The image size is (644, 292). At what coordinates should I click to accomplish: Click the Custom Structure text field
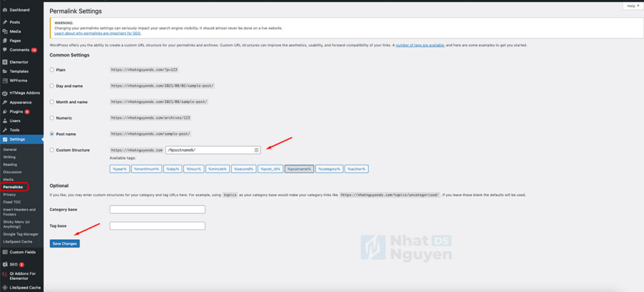(213, 150)
